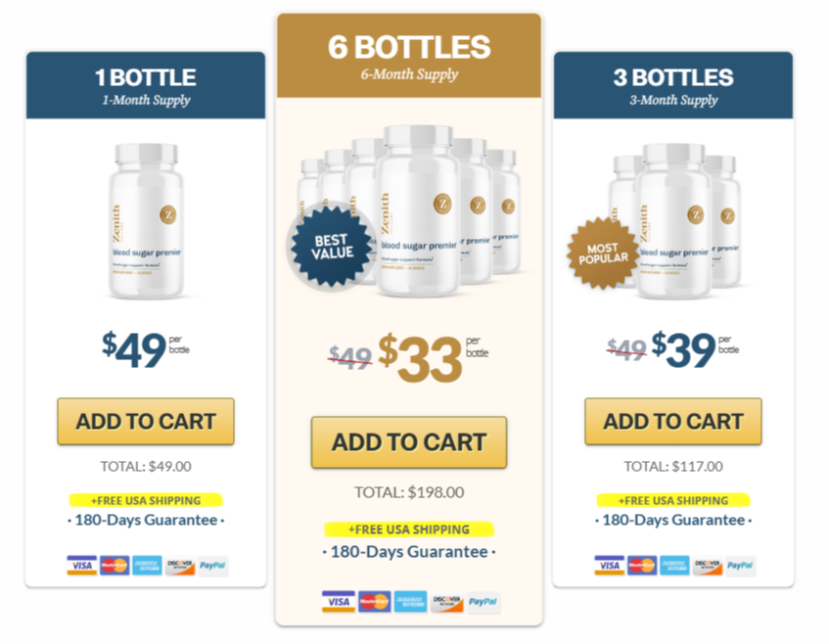The image size is (829, 644).
Task: Add the 1 Bottle supply to cart
Action: click(145, 421)
